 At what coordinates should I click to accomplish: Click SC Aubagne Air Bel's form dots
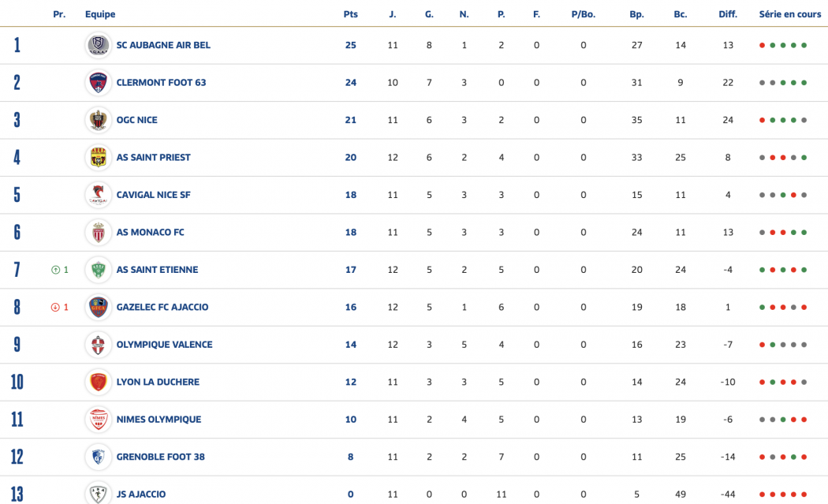point(783,45)
